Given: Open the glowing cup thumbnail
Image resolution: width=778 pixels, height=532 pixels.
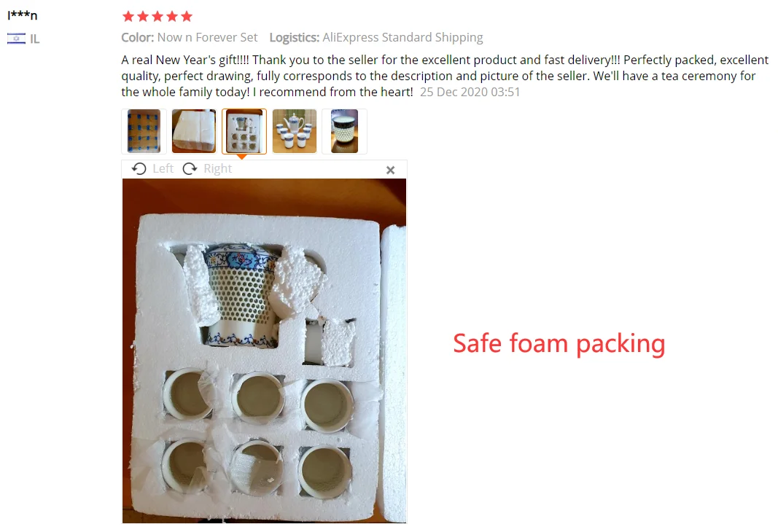Looking at the screenshot, I should (344, 131).
